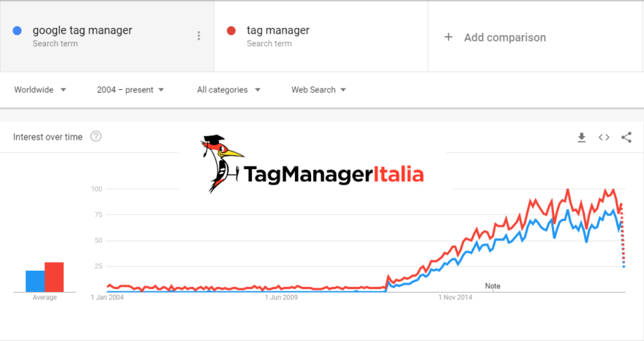Open three-dot menu for google tag manager
This screenshot has width=644, height=341.
199,36
